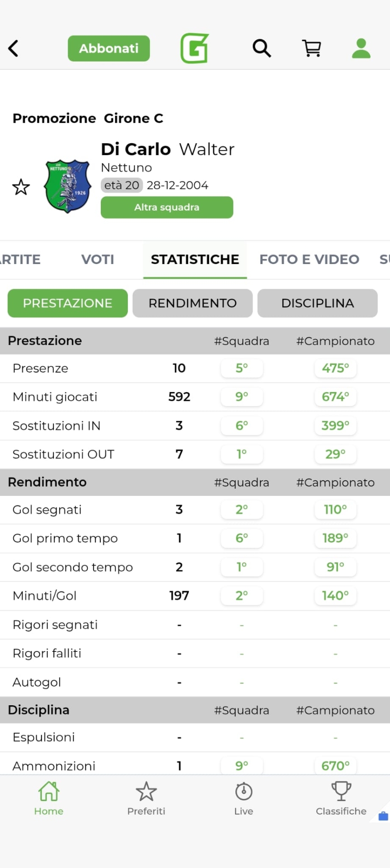Screen dimensions: 390x868
Task: Open Live stopwatch section
Action: click(x=244, y=798)
